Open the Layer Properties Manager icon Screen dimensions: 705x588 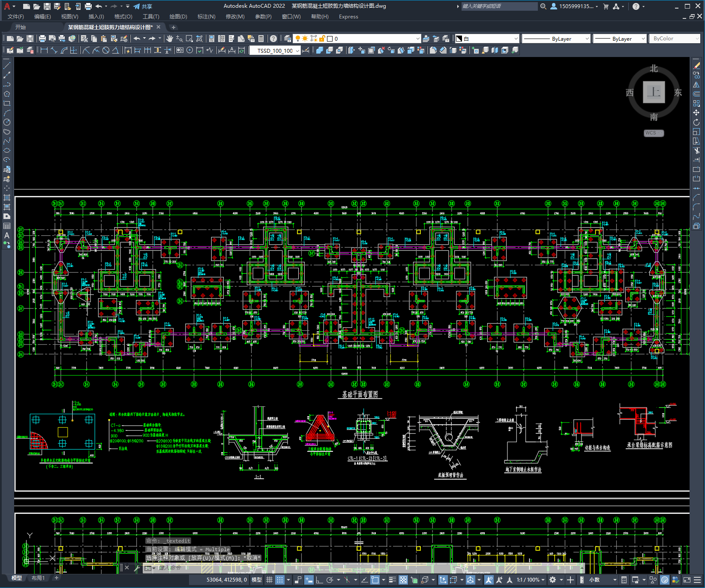pos(288,39)
